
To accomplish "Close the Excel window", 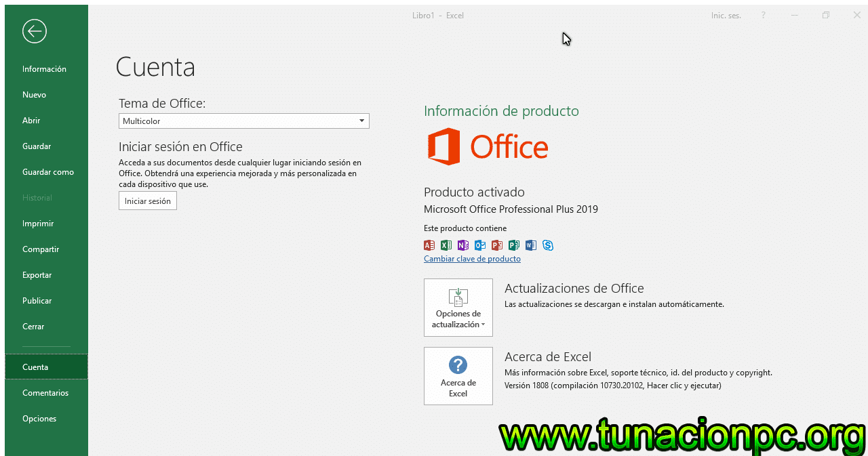I will [857, 15].
